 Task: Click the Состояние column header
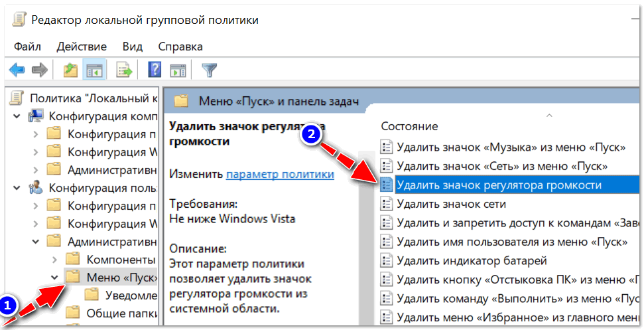click(x=409, y=125)
